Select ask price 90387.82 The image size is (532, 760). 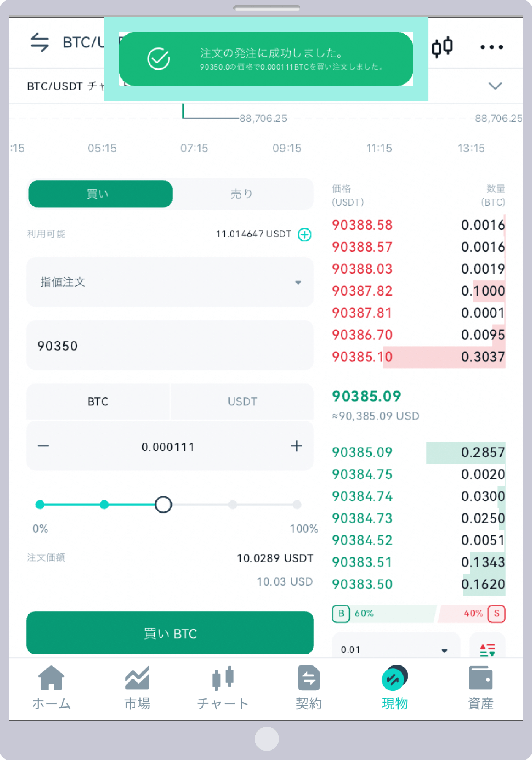(x=362, y=291)
